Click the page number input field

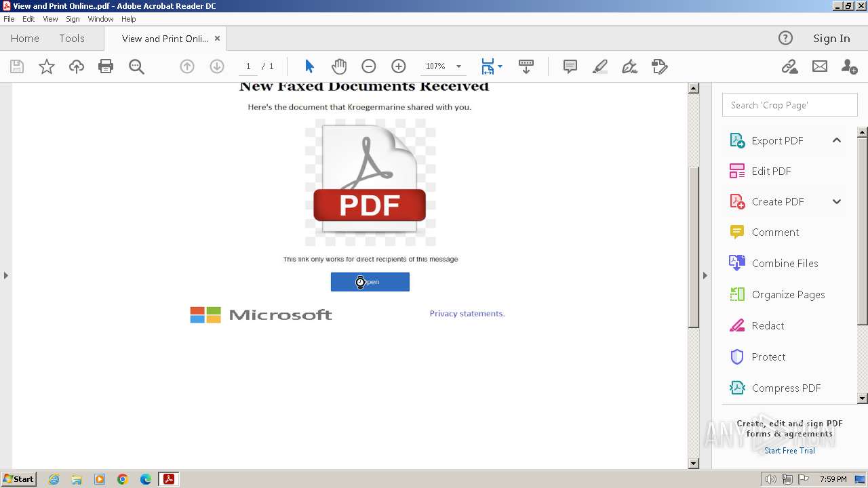[x=248, y=66]
